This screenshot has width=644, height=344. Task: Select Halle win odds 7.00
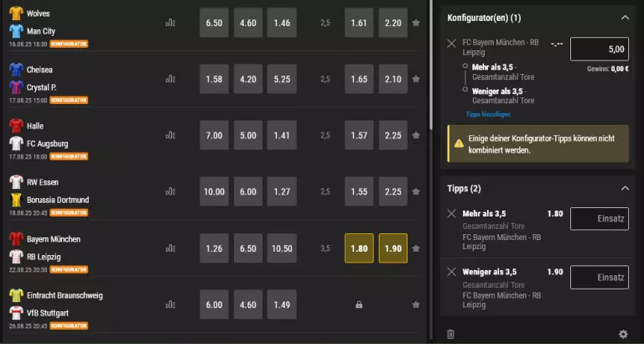click(214, 135)
